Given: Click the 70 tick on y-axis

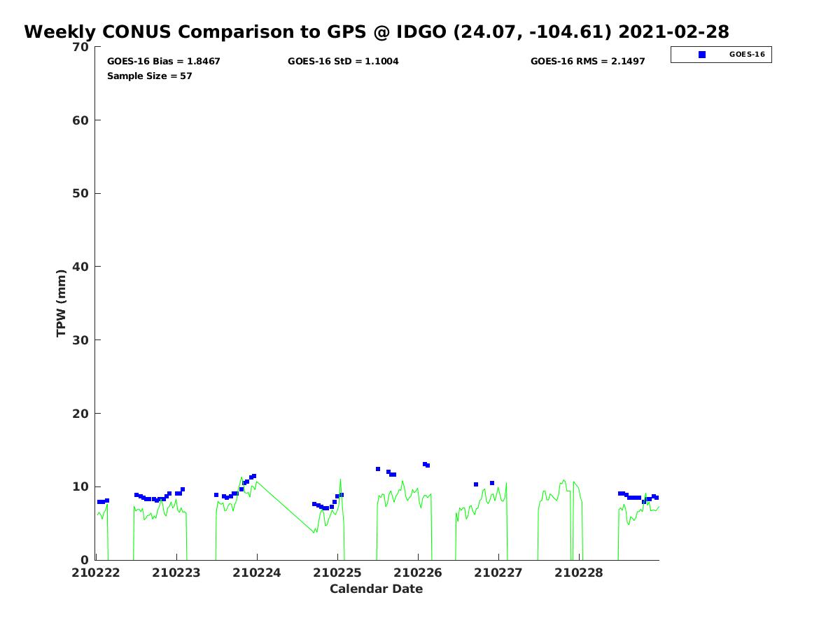Looking at the screenshot, I should 81,47.
